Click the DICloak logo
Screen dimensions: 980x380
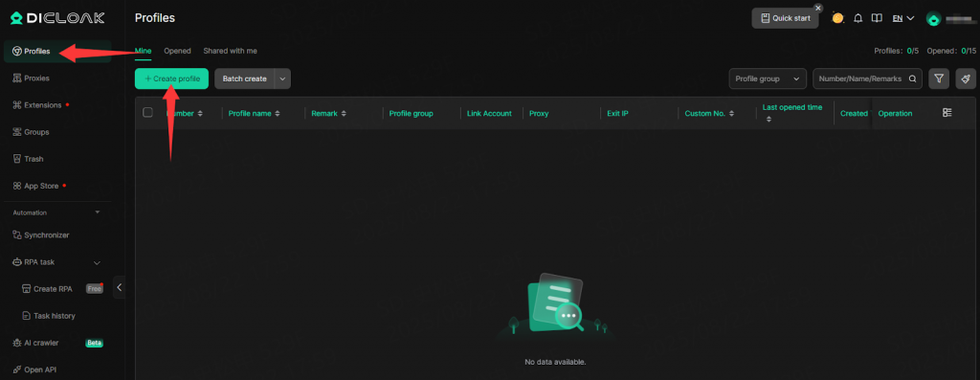point(56,18)
